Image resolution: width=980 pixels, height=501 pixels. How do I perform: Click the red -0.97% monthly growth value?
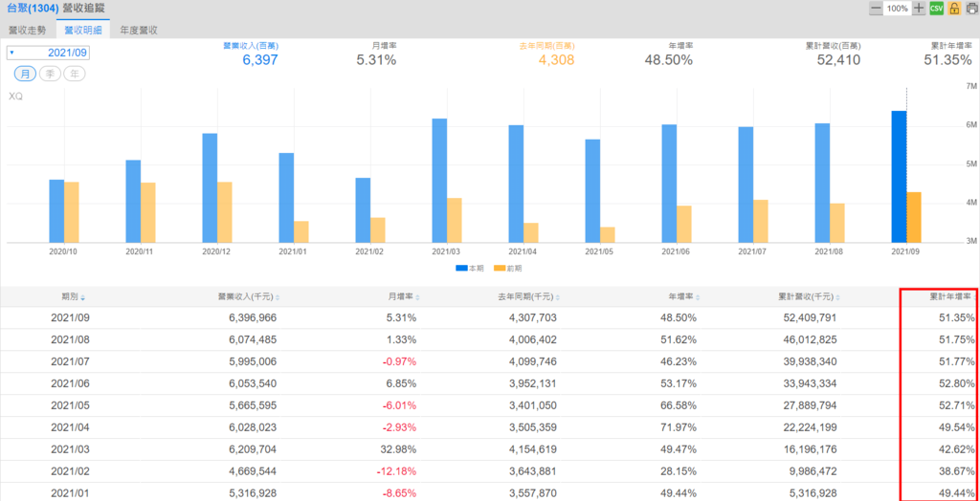coord(397,361)
